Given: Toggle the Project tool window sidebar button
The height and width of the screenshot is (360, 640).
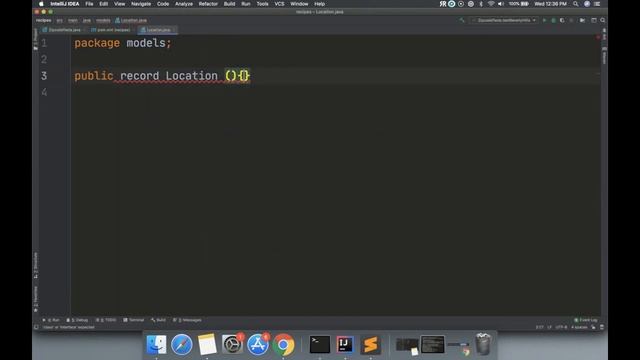Looking at the screenshot, I should (x=36, y=39).
